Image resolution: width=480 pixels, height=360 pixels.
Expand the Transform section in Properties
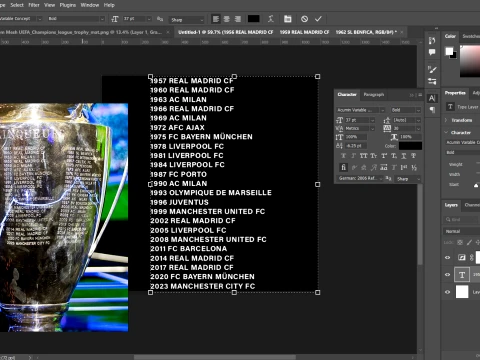(446, 120)
